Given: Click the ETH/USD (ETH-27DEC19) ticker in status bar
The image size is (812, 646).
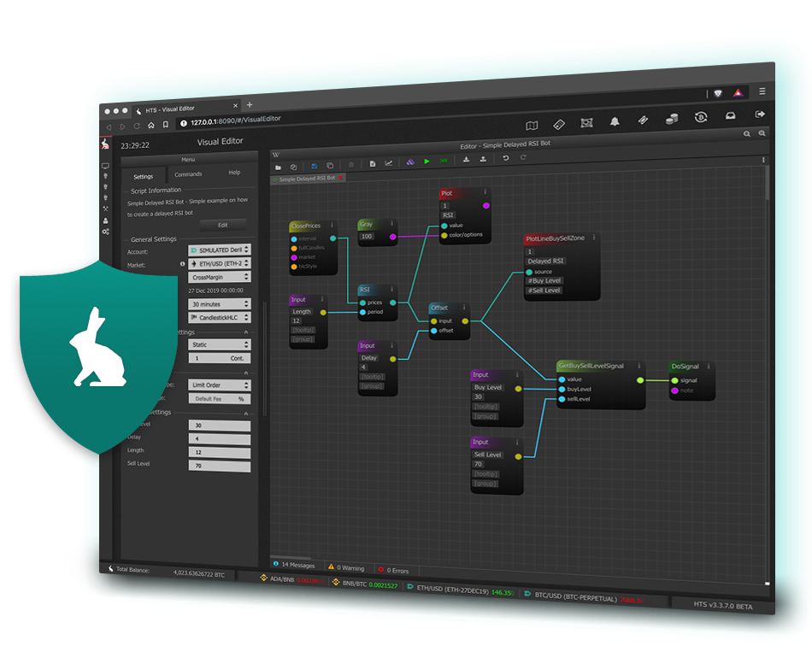Looking at the screenshot, I should [460, 590].
